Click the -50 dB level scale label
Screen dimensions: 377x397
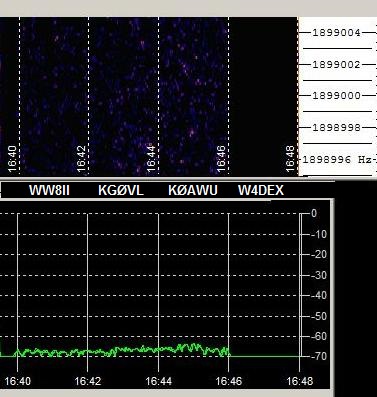click(319, 316)
